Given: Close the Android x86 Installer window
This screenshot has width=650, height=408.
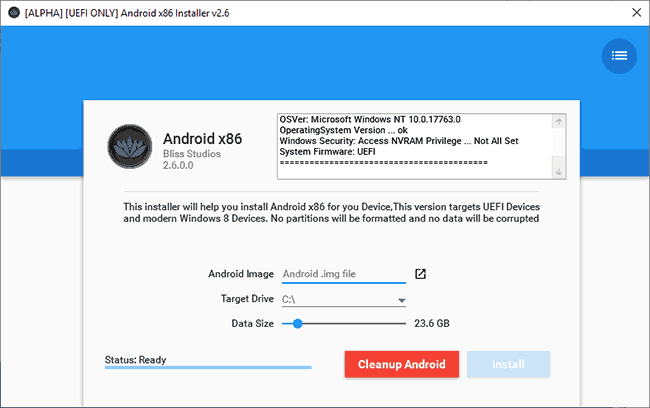Looking at the screenshot, I should tap(637, 13).
